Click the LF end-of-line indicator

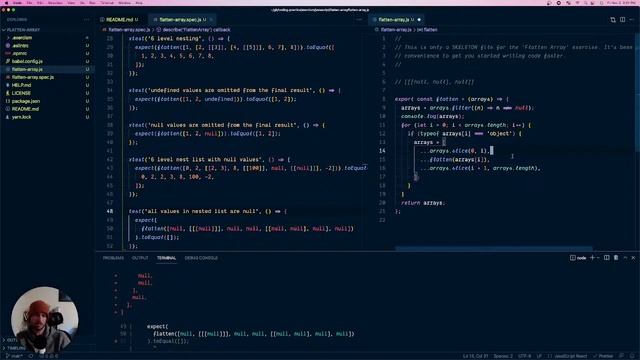[539, 356]
